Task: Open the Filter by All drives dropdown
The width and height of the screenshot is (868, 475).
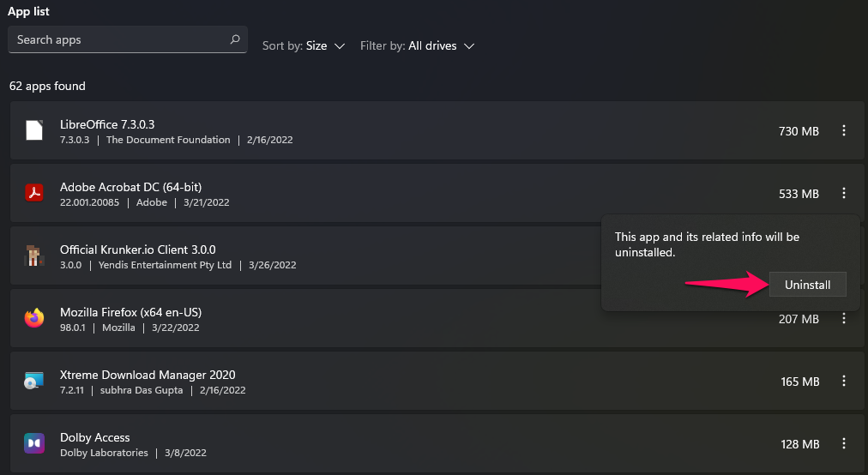Action: click(x=417, y=46)
